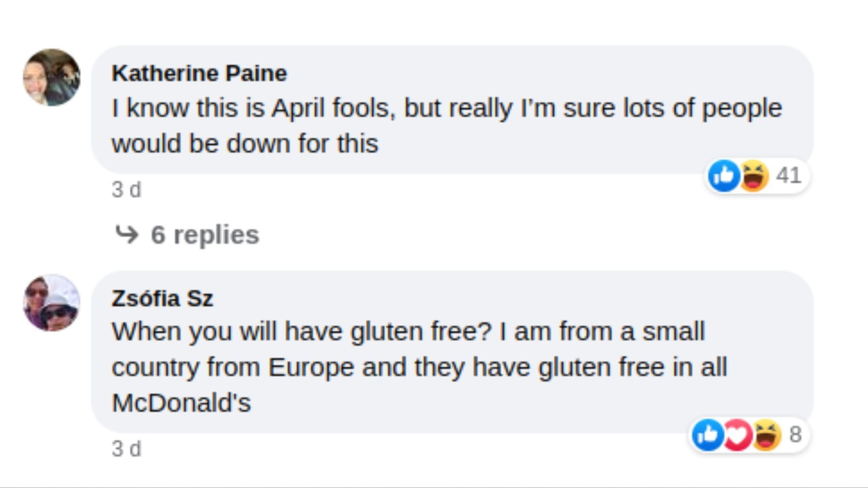Open Katherine Paine's profile name link

[199, 73]
